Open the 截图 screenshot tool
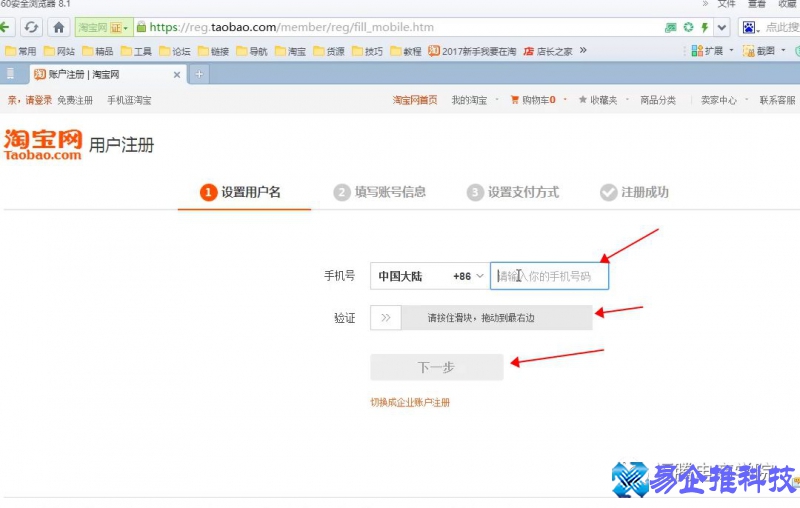800x508 pixels. click(759, 50)
